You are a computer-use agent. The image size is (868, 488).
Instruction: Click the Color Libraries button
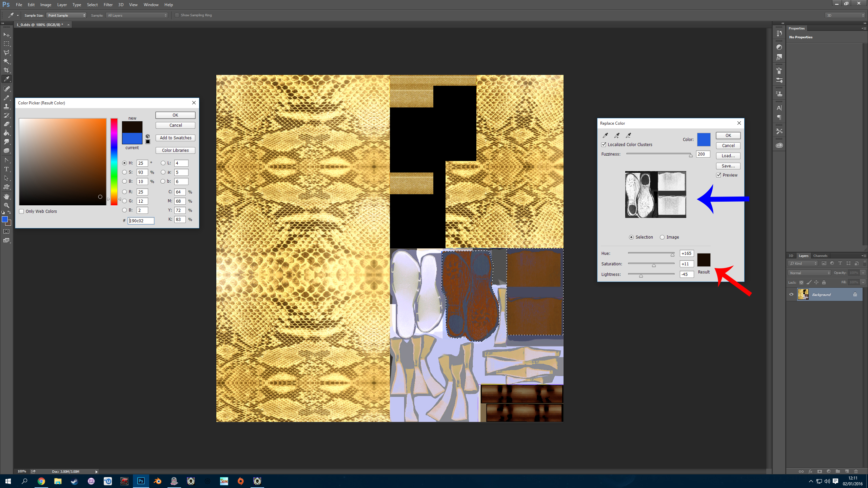(x=175, y=150)
